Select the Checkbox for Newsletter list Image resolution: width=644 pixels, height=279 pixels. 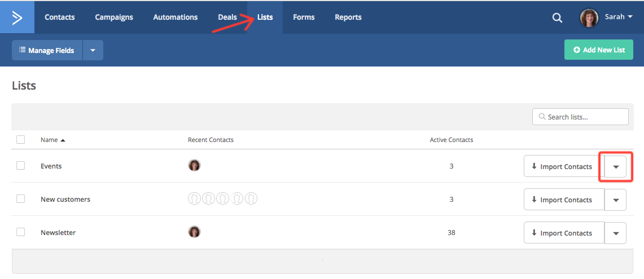click(x=21, y=232)
